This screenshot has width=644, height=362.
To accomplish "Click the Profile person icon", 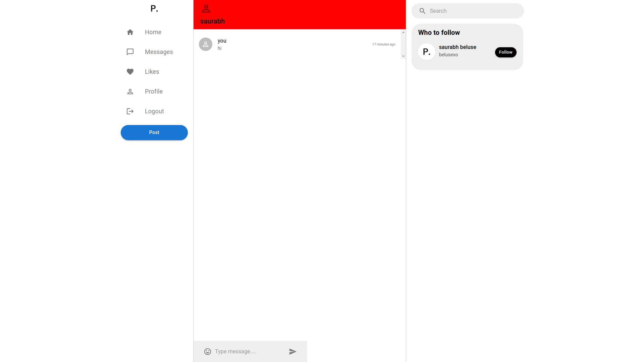I will (129, 91).
